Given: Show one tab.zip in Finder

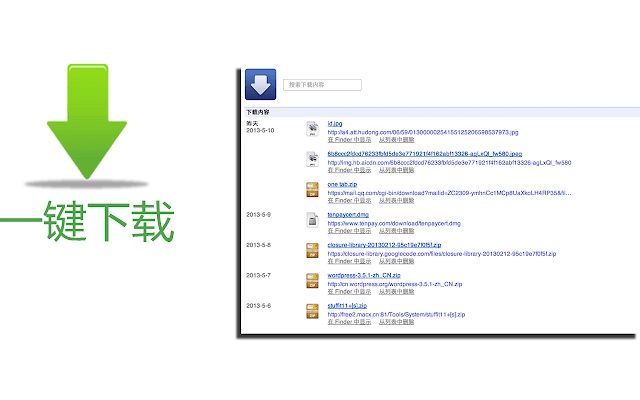Looking at the screenshot, I should [x=349, y=200].
